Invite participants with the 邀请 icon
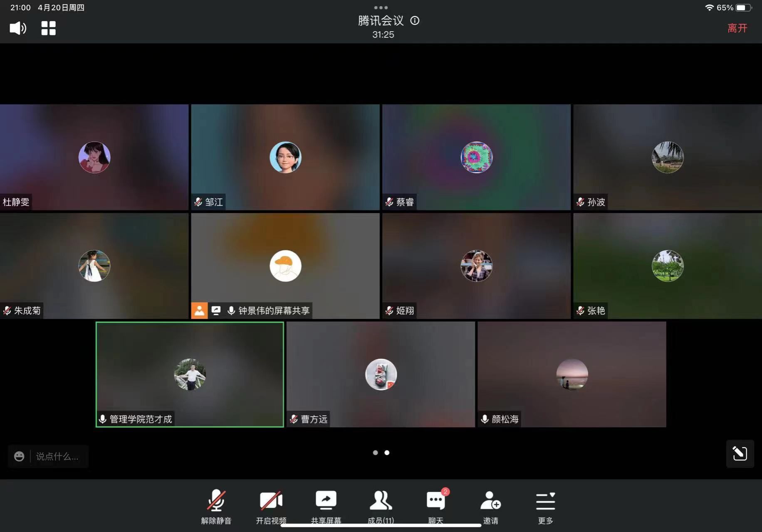This screenshot has width=762, height=532. (490, 506)
